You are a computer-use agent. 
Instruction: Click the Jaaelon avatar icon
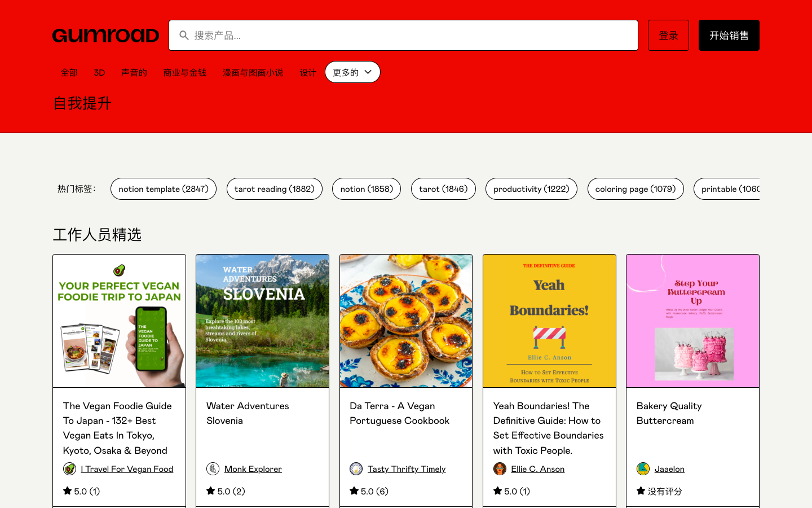pos(643,468)
